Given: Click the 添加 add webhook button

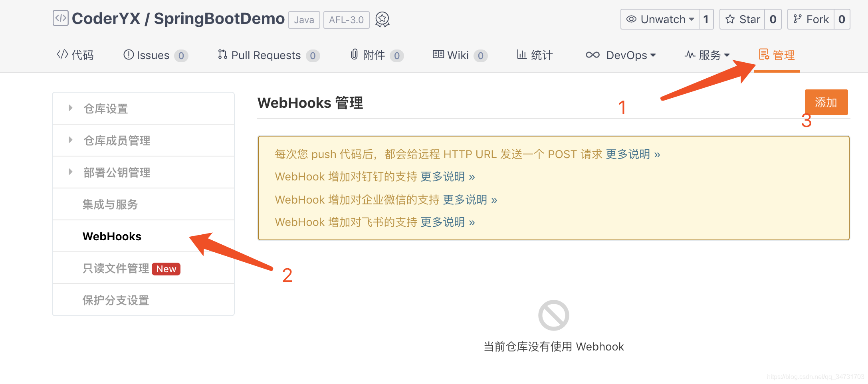Looking at the screenshot, I should [826, 102].
